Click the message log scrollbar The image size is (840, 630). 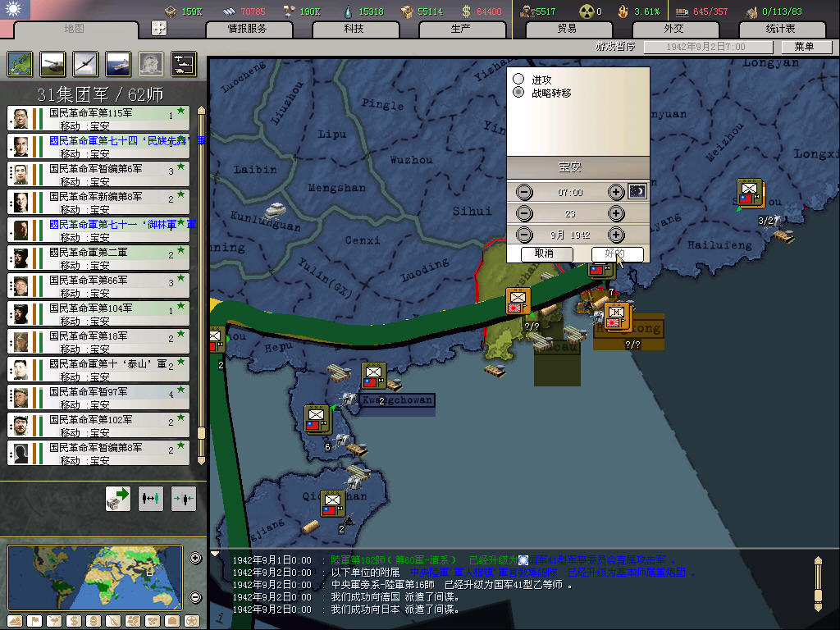[818, 584]
